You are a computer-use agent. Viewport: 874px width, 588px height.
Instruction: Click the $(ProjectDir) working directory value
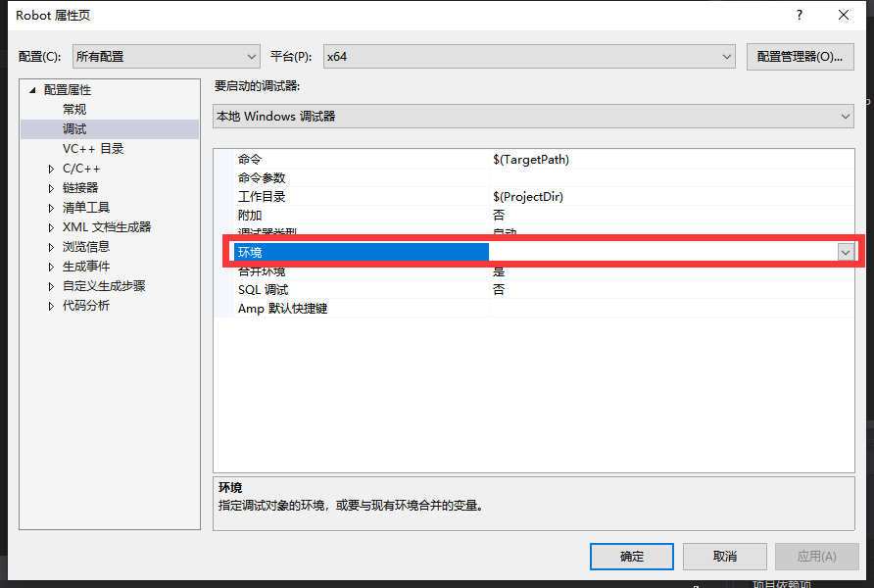tap(528, 196)
